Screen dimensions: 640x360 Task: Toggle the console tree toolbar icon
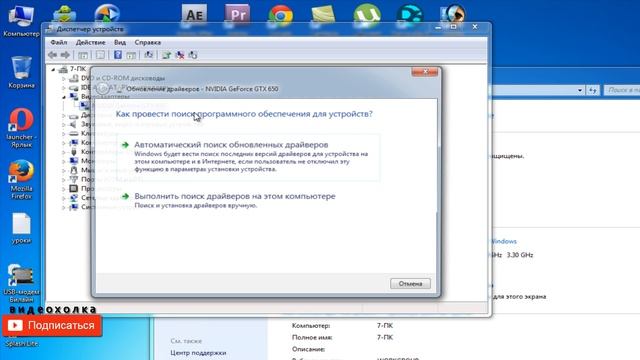(x=83, y=55)
